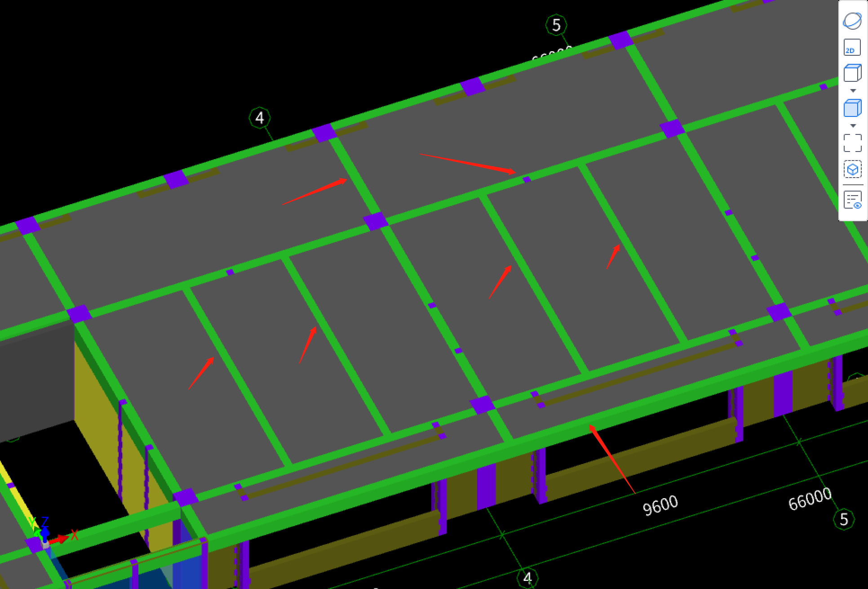Viewport: 868px width, 589px height.
Task: Open dropdown arrow below wireframe cube
Action: pyautogui.click(x=853, y=91)
